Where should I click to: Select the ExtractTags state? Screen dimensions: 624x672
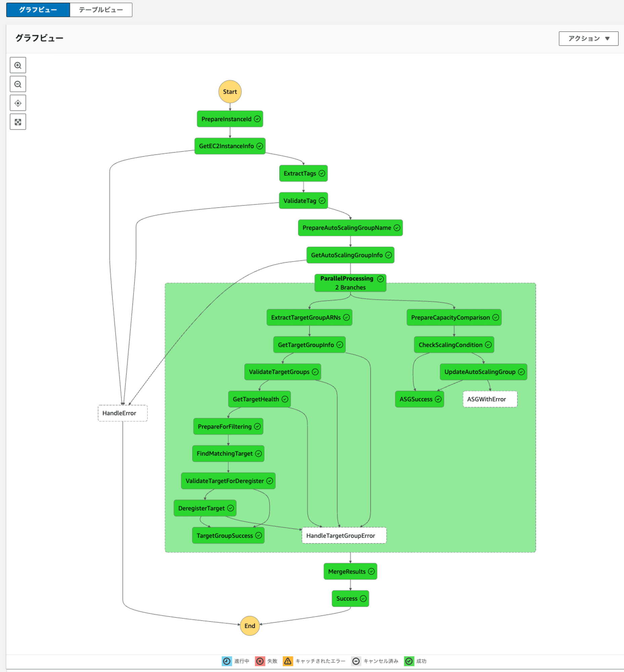(x=303, y=173)
